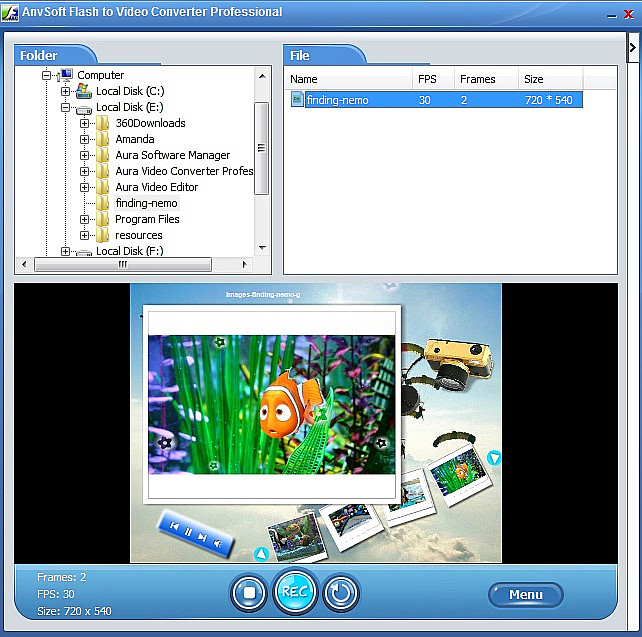Image resolution: width=642 pixels, height=637 pixels.
Task: Click the round Stop button
Action: 249,592
